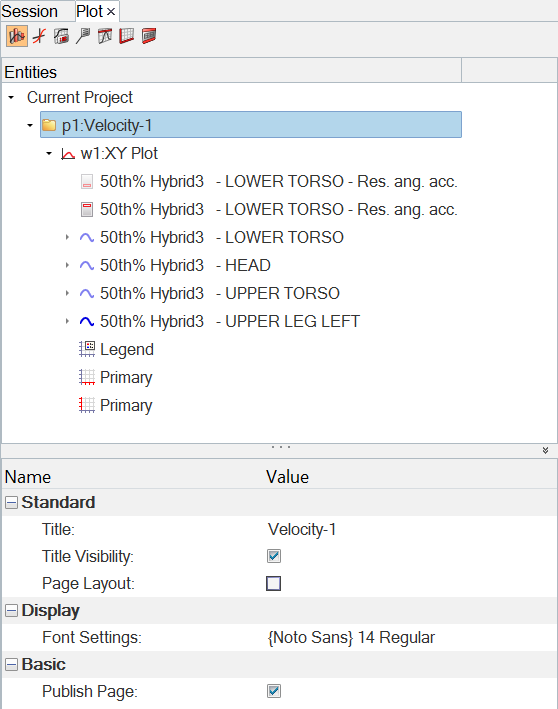The height and width of the screenshot is (709, 558).
Task: Toggle the Title Visibility checkbox
Action: tap(274, 556)
